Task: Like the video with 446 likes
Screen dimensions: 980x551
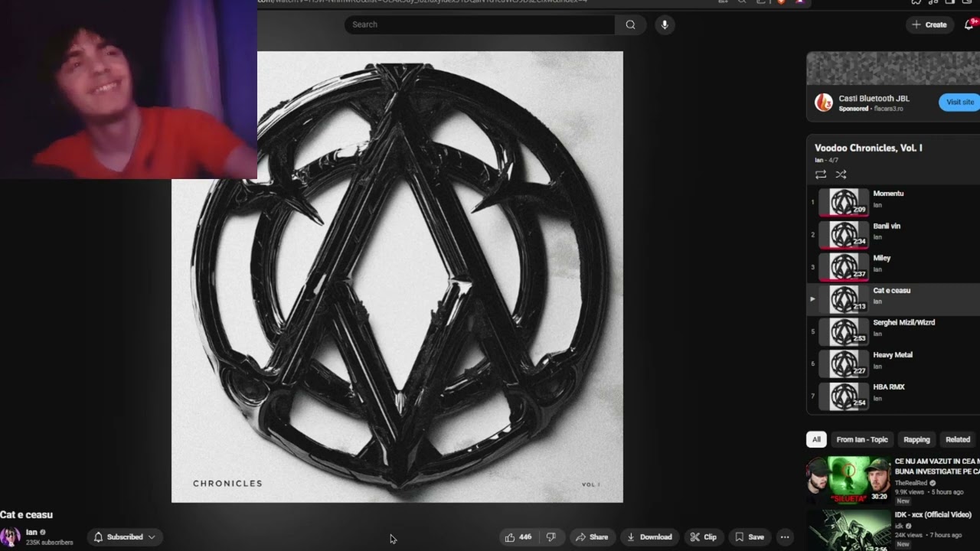Action: [x=518, y=537]
